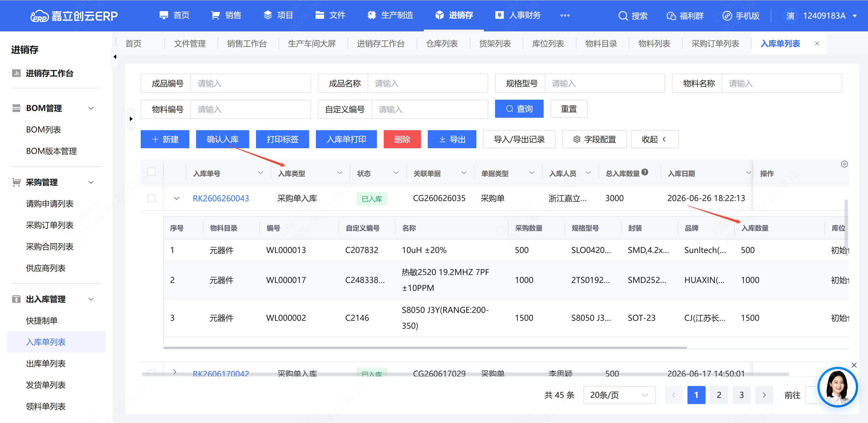Click the 导出 button
The height and width of the screenshot is (423, 868).
pos(452,139)
